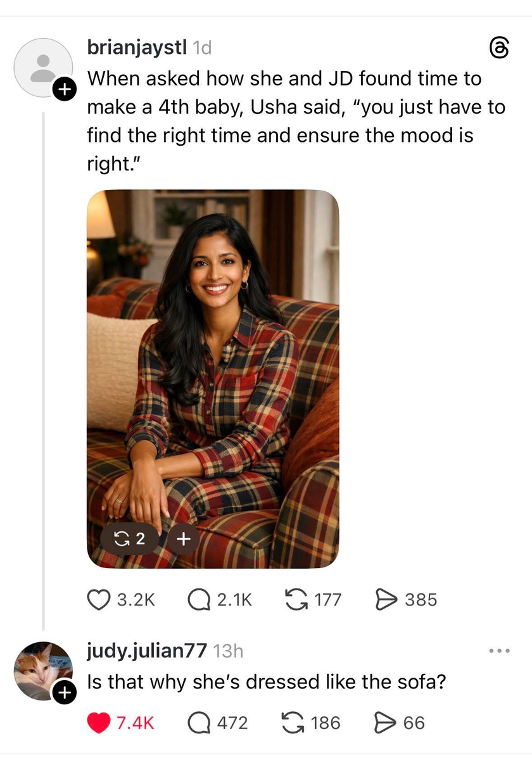532x760 pixels.
Task: Tap brianjaystl's default avatar
Action: (42, 66)
